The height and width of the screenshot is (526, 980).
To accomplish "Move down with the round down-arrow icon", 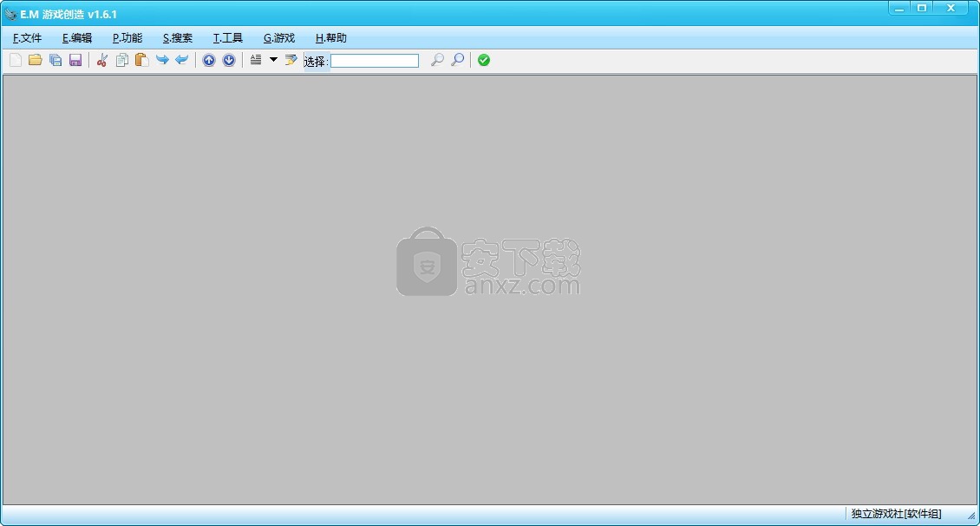I will 229,60.
